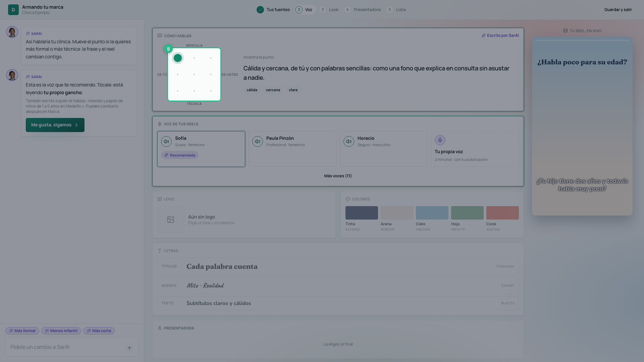
Task: Play Paula Pinzón voice preview speaker icon
Action: (x=258, y=141)
